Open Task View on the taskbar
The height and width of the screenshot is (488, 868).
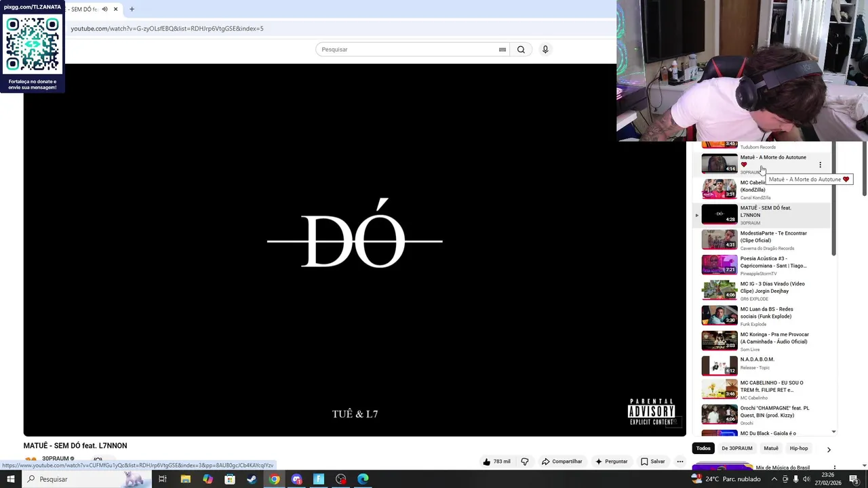point(163,479)
